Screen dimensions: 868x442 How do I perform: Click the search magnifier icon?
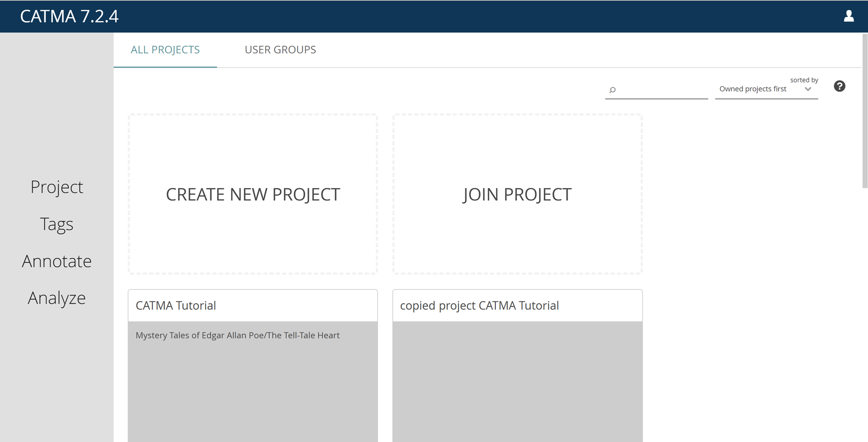point(612,90)
